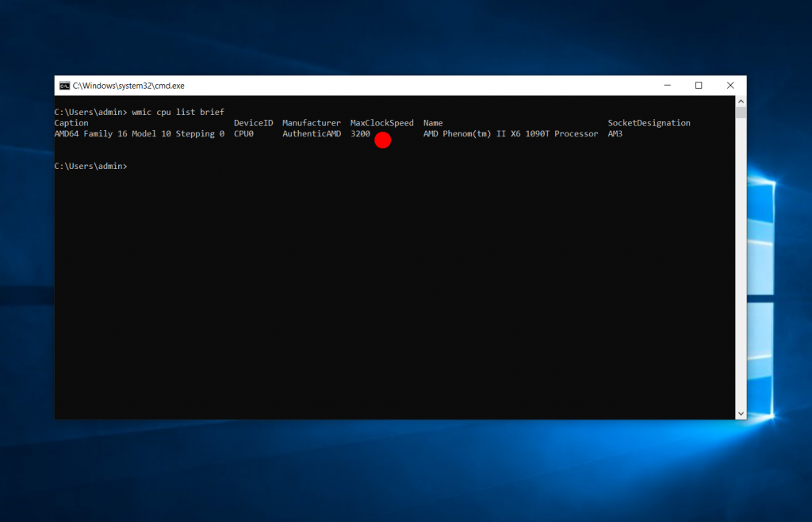Click the AM3 socket value

615,134
